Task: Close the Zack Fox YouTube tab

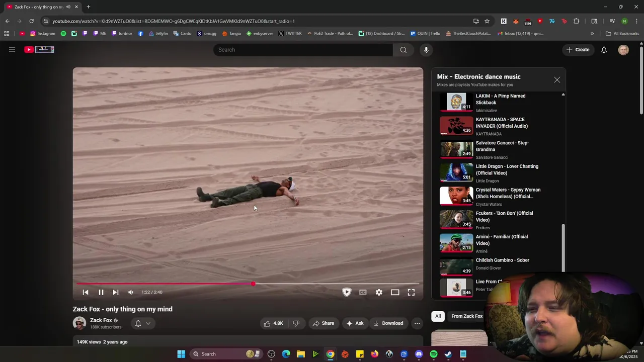Action: (76, 7)
